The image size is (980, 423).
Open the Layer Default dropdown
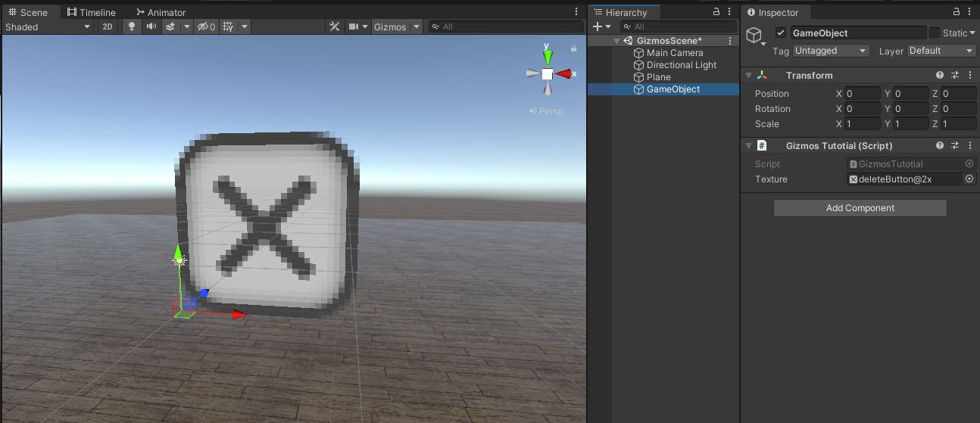click(x=941, y=51)
